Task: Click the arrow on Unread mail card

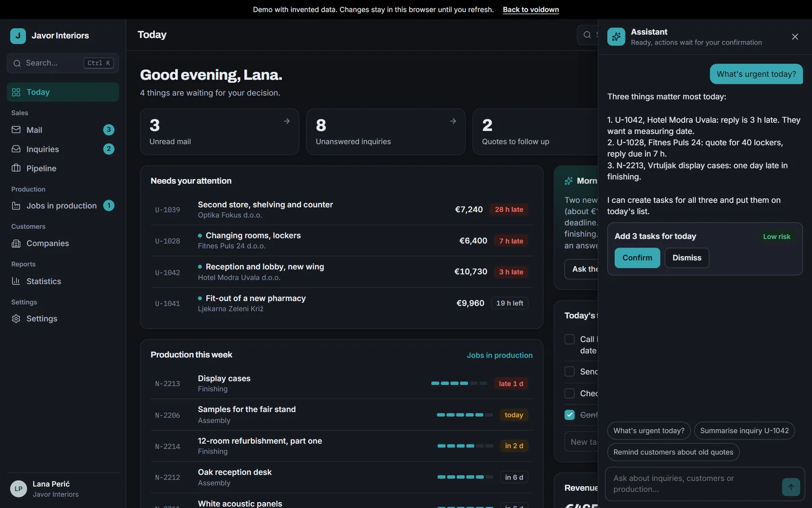Action: (286, 121)
